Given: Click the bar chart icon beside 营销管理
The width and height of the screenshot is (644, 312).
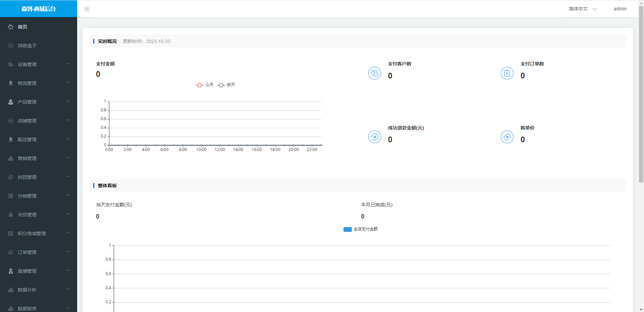Looking at the screenshot, I should point(11,158).
